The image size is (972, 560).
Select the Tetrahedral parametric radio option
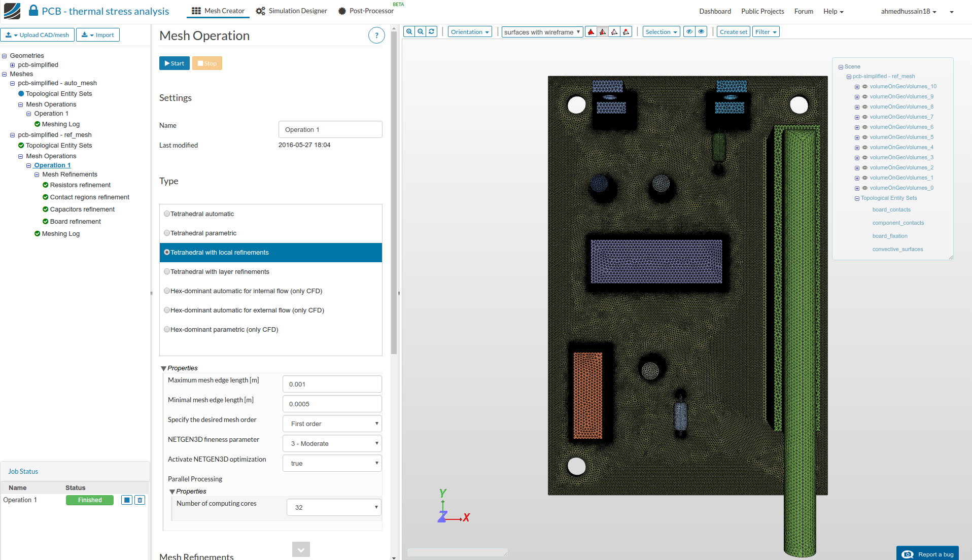tap(167, 233)
